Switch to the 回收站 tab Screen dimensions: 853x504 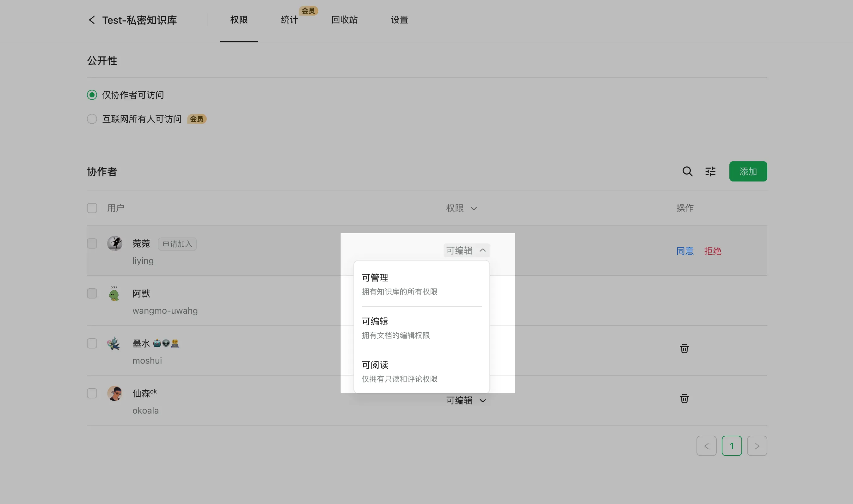[344, 20]
